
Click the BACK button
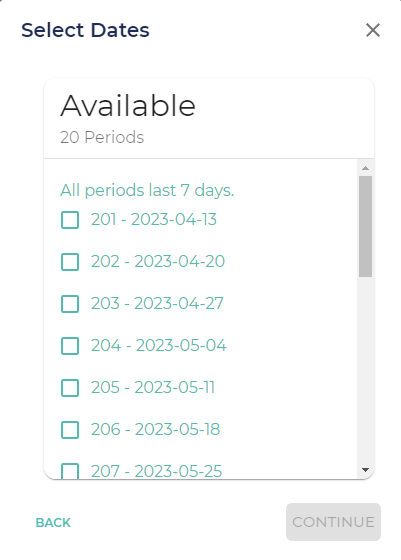tap(53, 522)
